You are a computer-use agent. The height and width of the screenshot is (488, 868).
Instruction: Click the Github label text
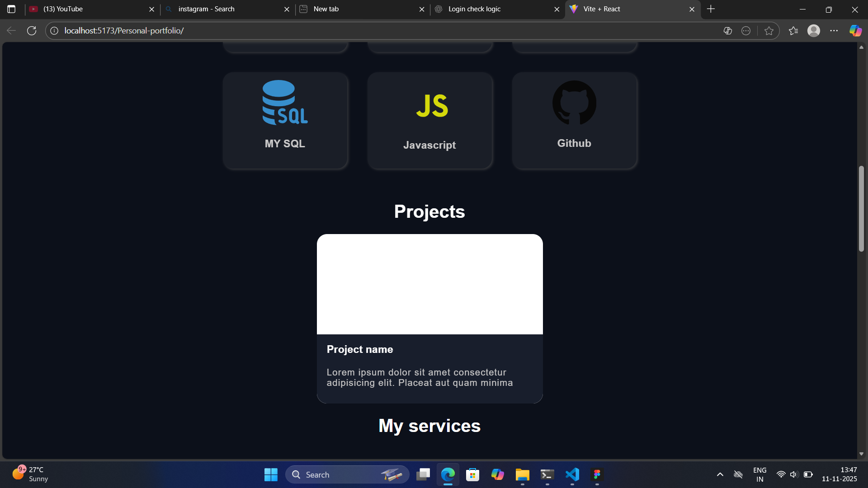click(x=574, y=143)
